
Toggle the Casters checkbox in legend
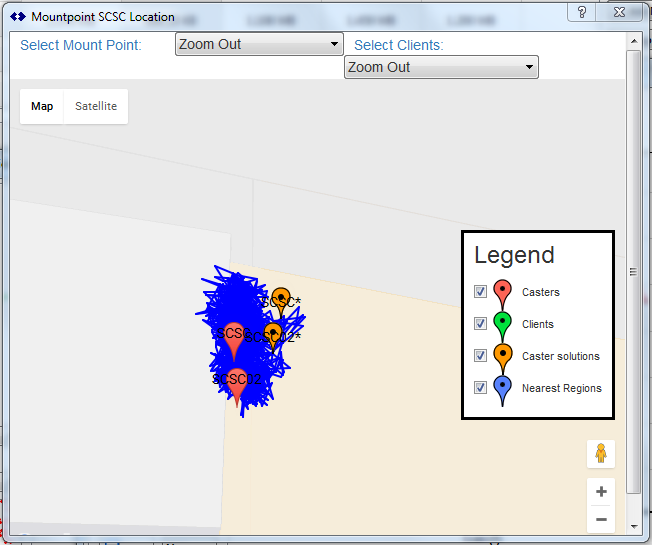pos(480,291)
